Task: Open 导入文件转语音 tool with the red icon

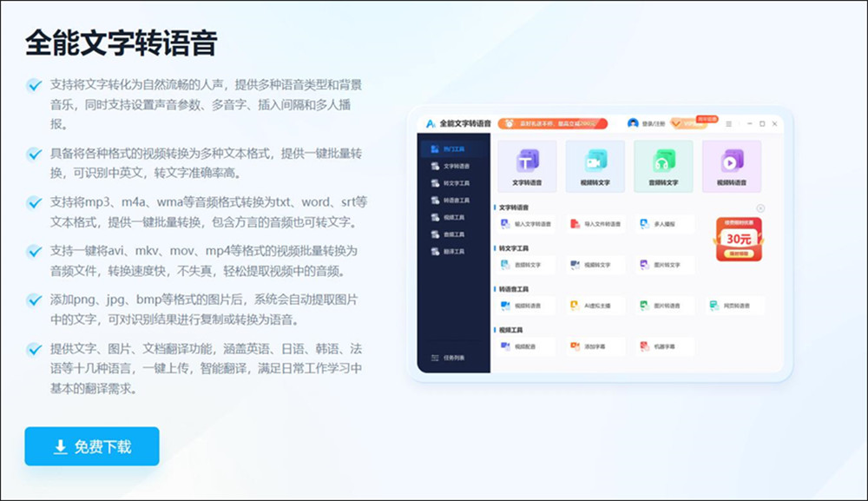Action: (596, 224)
